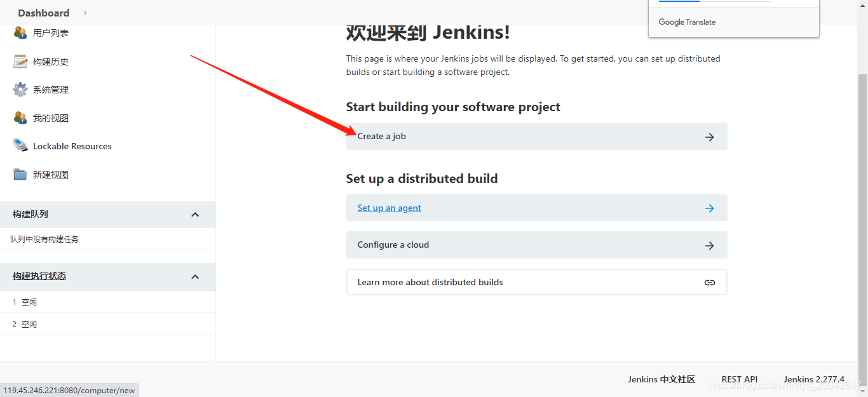
Task: Click the arrow icon on Configure a cloud
Action: click(x=710, y=246)
